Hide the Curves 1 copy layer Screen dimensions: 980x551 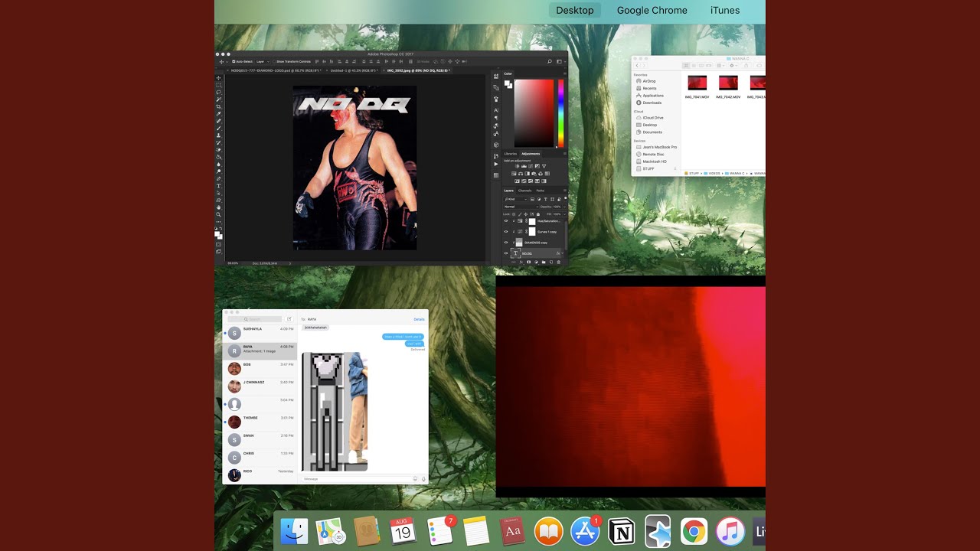[506, 231]
